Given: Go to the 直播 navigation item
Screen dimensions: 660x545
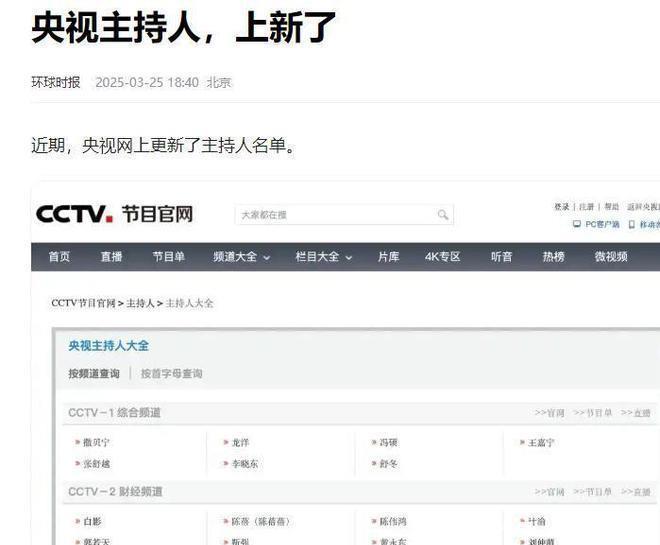Looking at the screenshot, I should pyautogui.click(x=111, y=257).
